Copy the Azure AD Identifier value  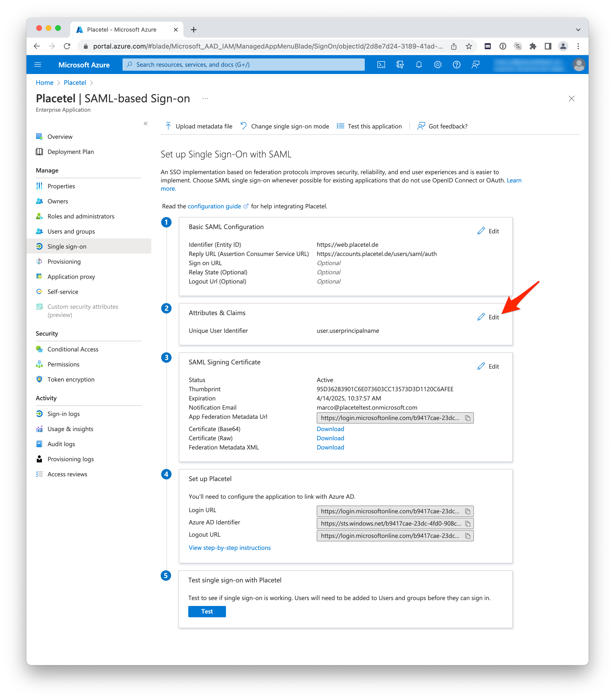tap(468, 524)
